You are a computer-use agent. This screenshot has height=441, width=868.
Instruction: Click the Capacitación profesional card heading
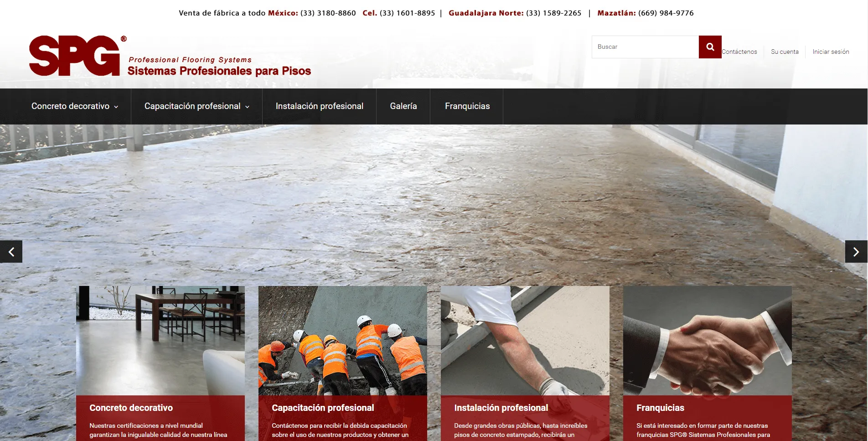coord(323,408)
